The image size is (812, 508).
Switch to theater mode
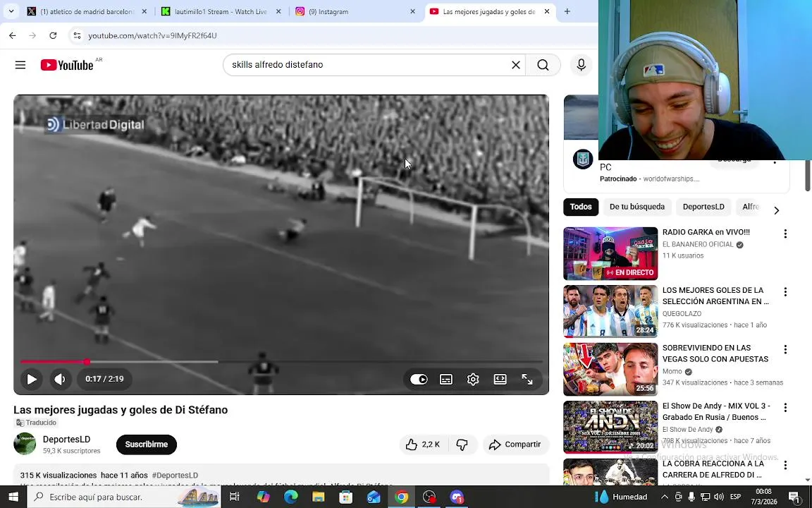(x=500, y=379)
